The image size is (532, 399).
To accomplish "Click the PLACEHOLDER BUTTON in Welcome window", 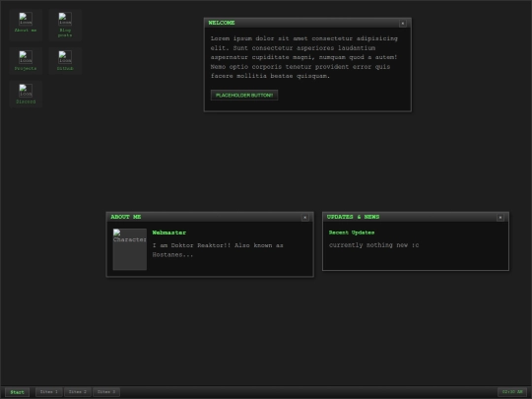I will click(x=244, y=95).
